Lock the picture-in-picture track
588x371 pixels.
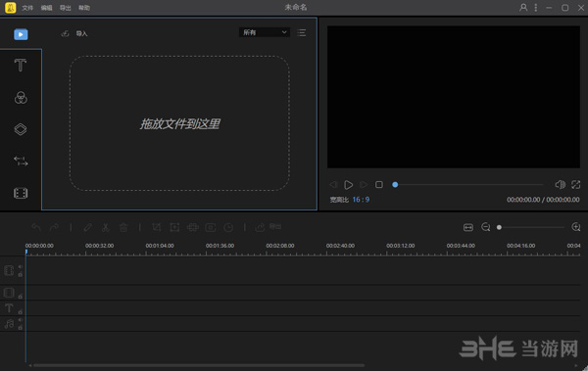point(21,297)
